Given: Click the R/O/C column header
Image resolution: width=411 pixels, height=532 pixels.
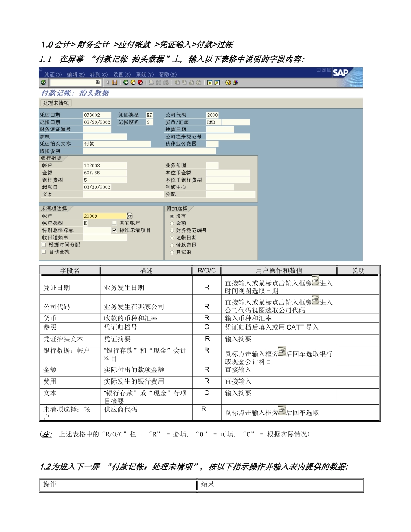Looking at the screenshot, I should pos(206,271).
